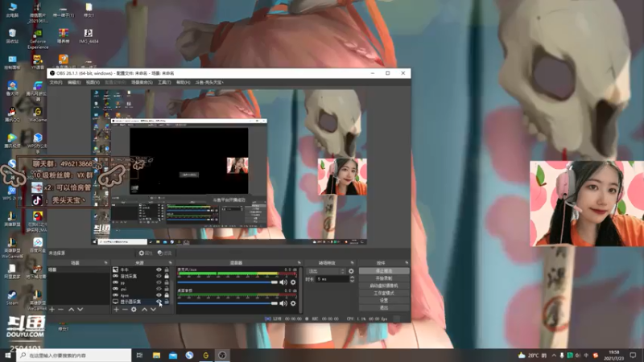Click the 开始录制 start recording button
This screenshot has height=362, width=644.
(x=384, y=278)
